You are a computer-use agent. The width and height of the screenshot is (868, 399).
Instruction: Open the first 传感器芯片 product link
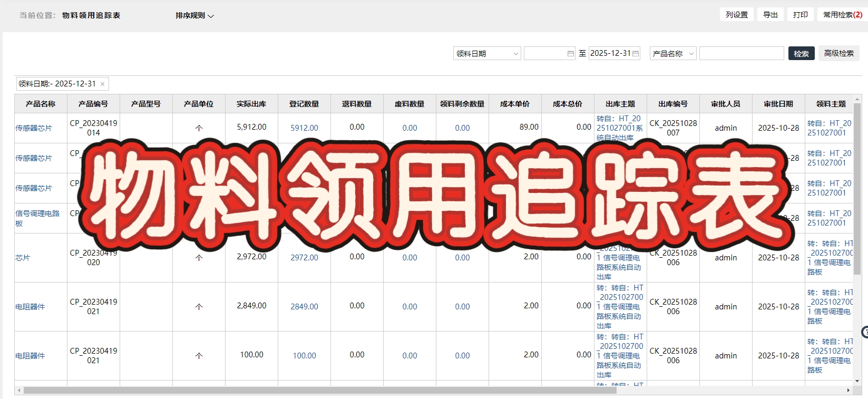coord(34,128)
